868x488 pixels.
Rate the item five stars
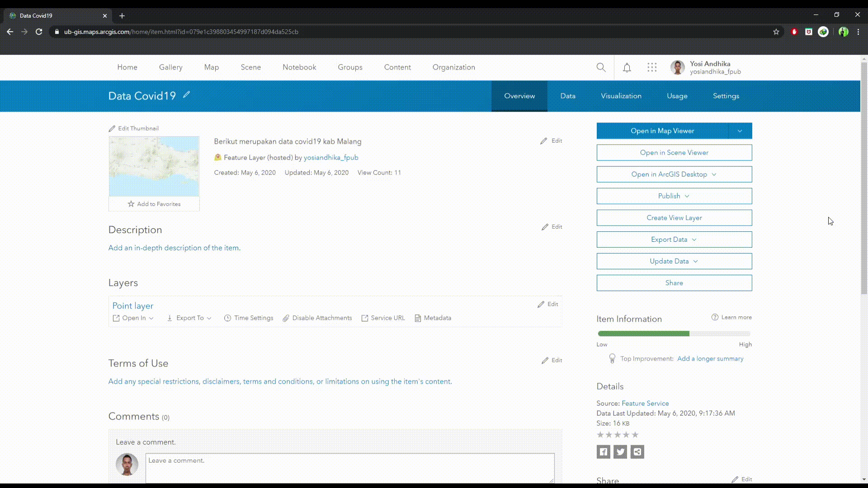coord(635,435)
